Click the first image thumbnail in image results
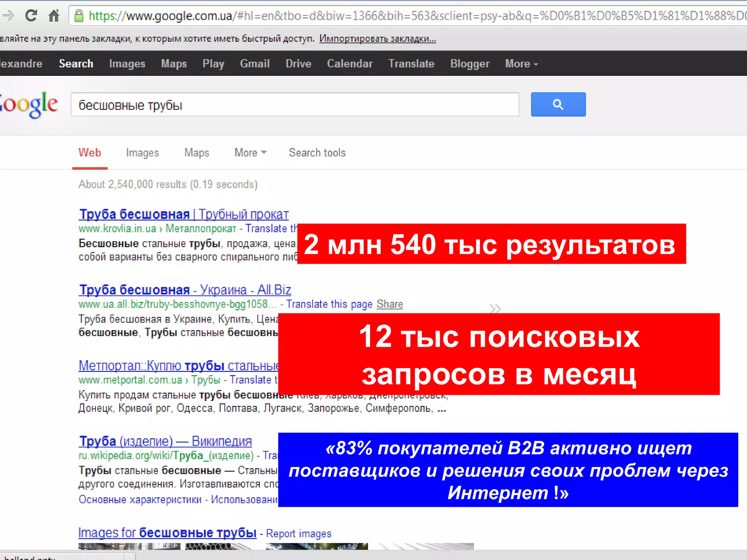The height and width of the screenshot is (560, 747). [x=129, y=547]
